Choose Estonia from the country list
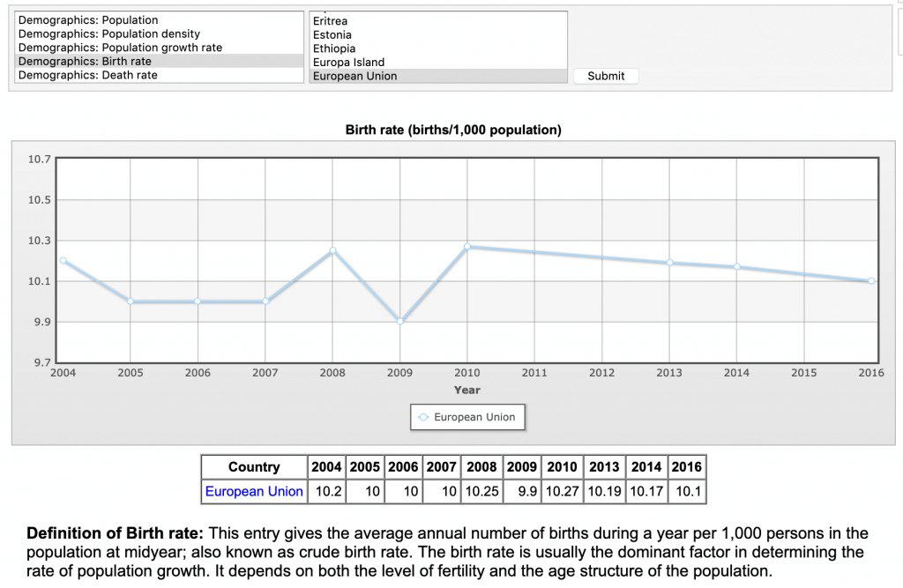903x588 pixels. coord(438,35)
